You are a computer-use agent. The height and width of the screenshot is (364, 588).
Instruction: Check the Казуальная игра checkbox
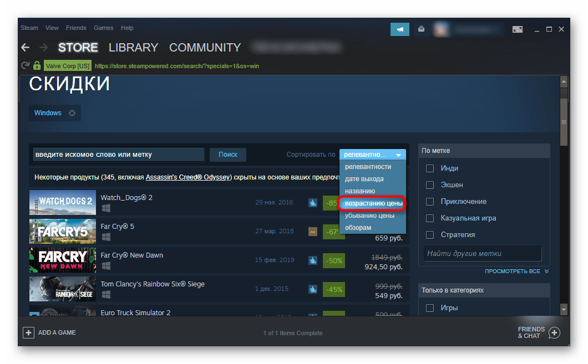(x=430, y=218)
